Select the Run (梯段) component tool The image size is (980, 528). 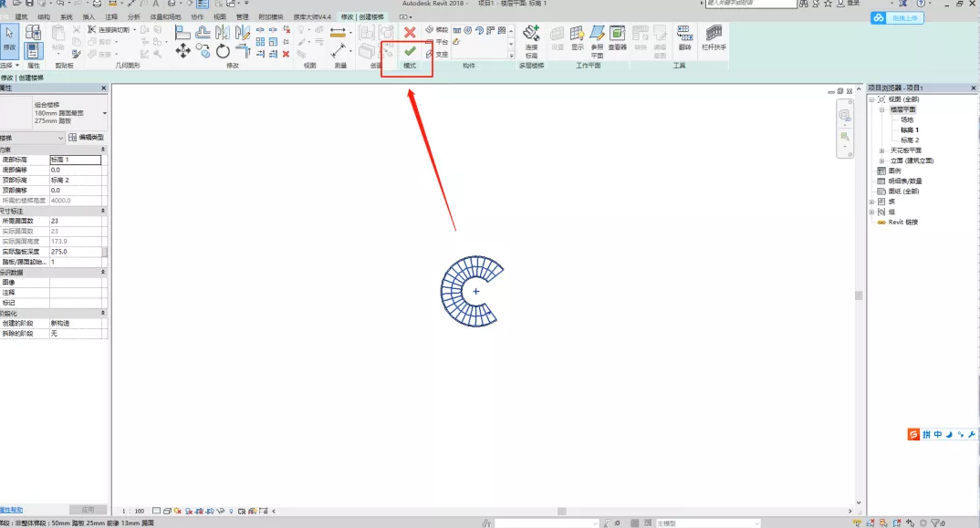click(437, 29)
